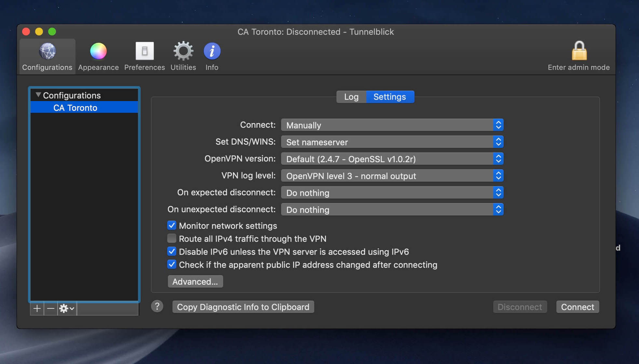Image resolution: width=639 pixels, height=364 pixels.
Task: Click the yellow minimize window button
Action: [x=39, y=32]
